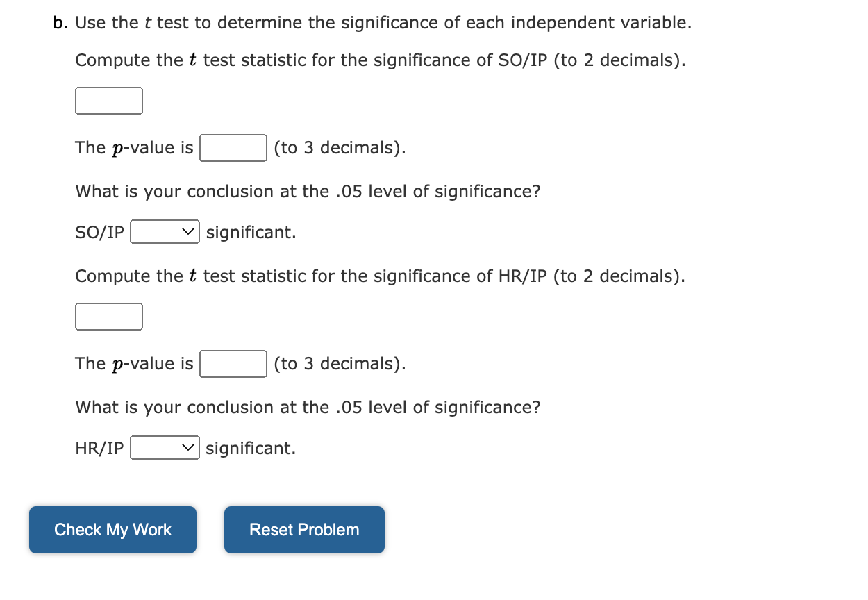Click the chevron arrow in the HR/IP dropdown
Viewport: 868px width, 600px height.
pyautogui.click(x=187, y=447)
